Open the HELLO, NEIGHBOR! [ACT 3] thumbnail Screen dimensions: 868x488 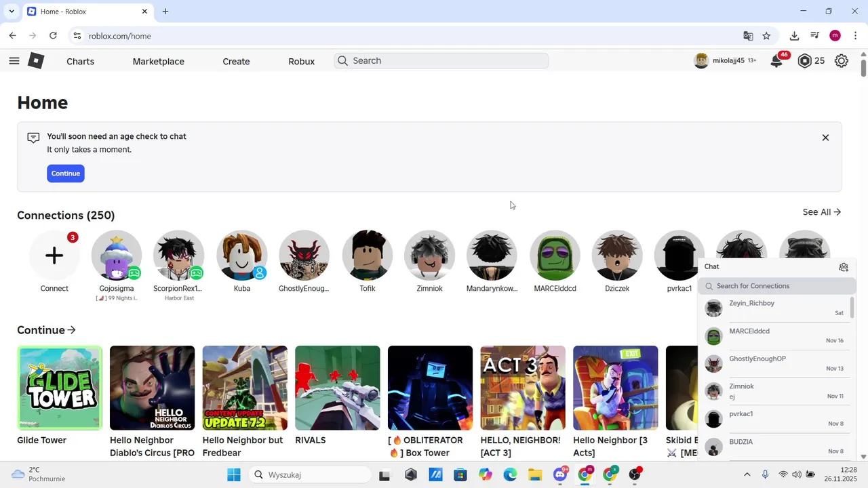pos(523,388)
